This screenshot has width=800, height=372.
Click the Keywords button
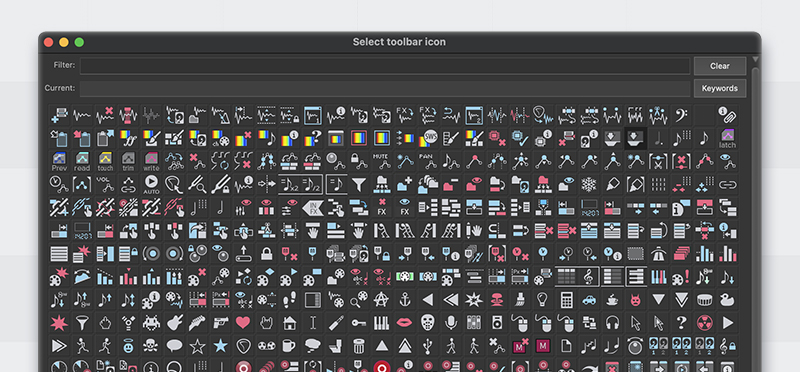pyautogui.click(x=719, y=88)
